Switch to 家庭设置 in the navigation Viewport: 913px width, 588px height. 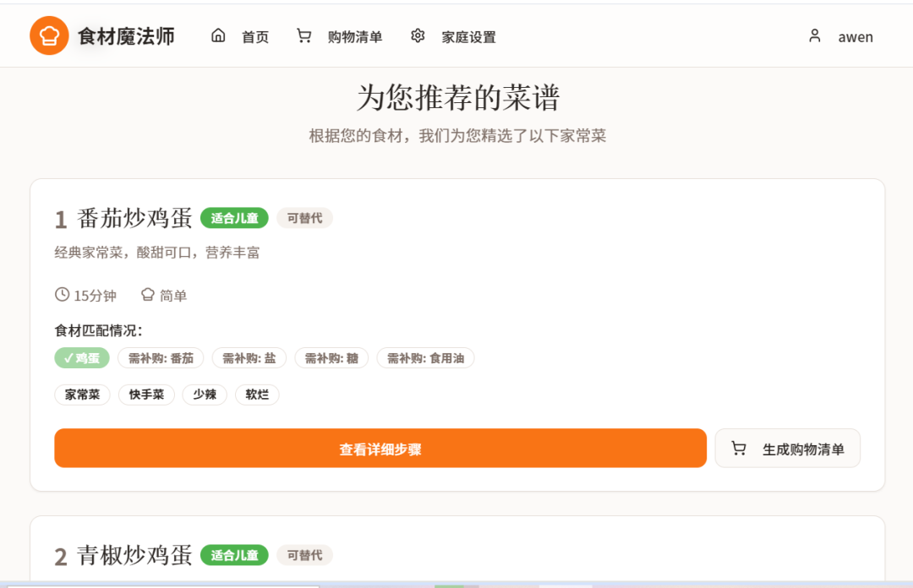tap(468, 36)
